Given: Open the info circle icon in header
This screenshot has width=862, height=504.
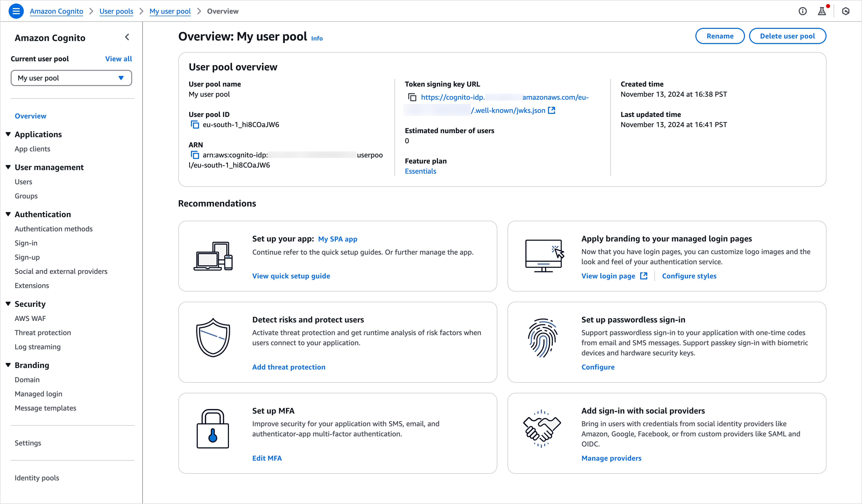Looking at the screenshot, I should point(802,11).
